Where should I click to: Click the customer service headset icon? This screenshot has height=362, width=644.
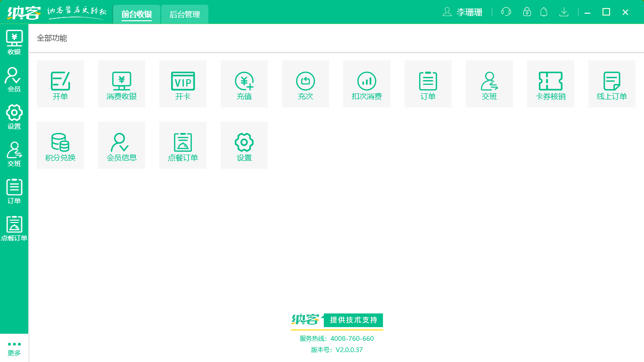pyautogui.click(x=505, y=12)
